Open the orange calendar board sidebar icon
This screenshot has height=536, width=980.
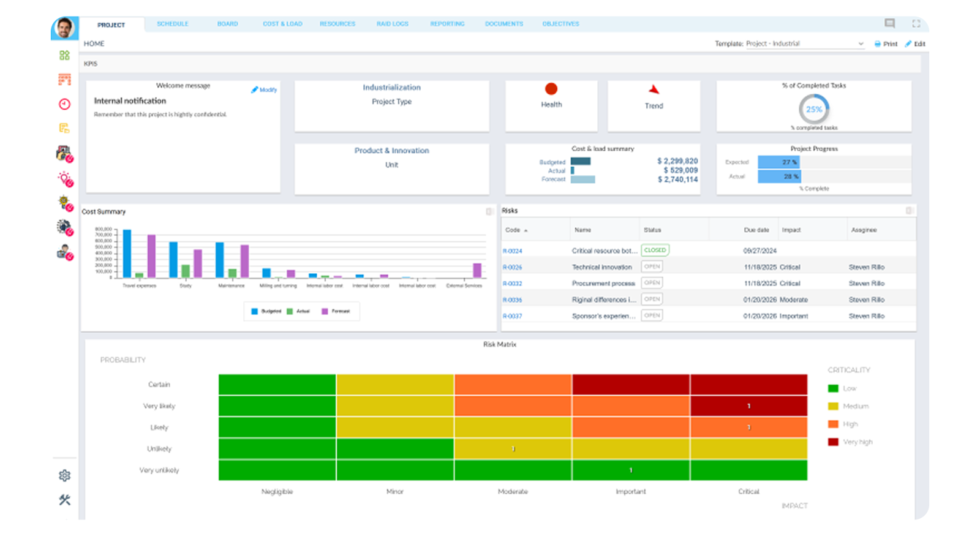64,80
